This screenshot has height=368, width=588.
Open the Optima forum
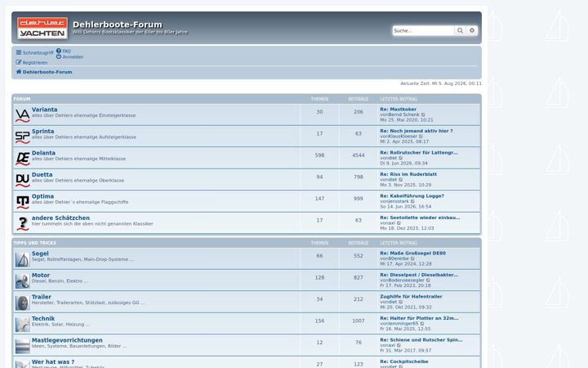click(x=42, y=196)
